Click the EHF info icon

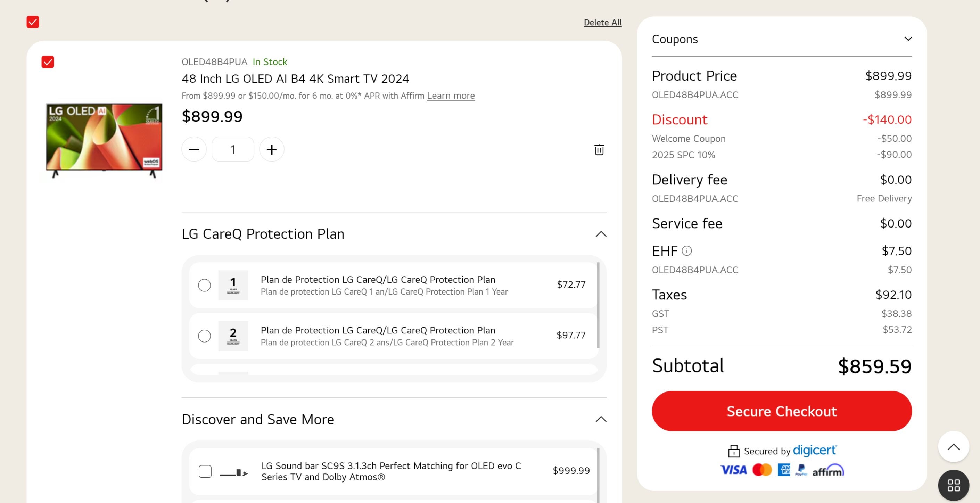coord(687,251)
